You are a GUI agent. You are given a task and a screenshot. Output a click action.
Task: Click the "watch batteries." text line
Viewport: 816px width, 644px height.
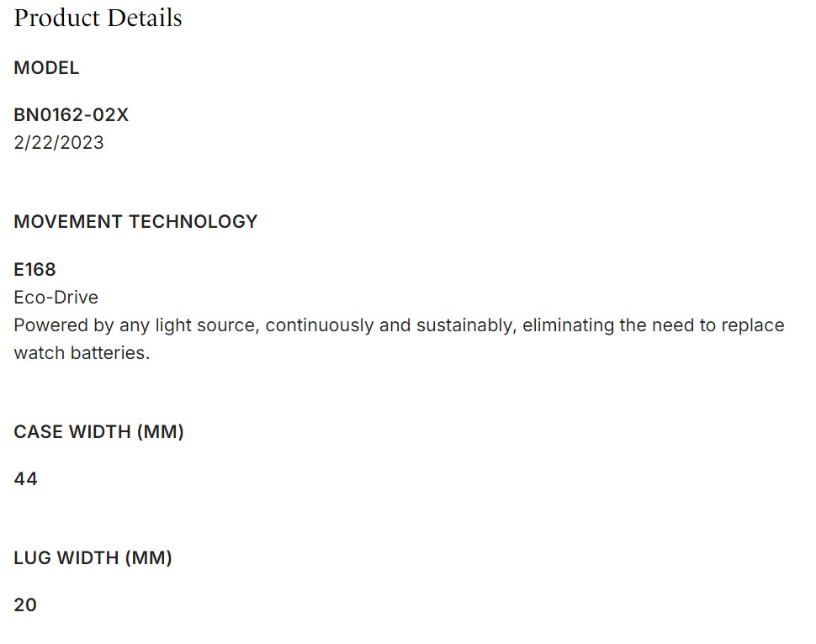(82, 352)
